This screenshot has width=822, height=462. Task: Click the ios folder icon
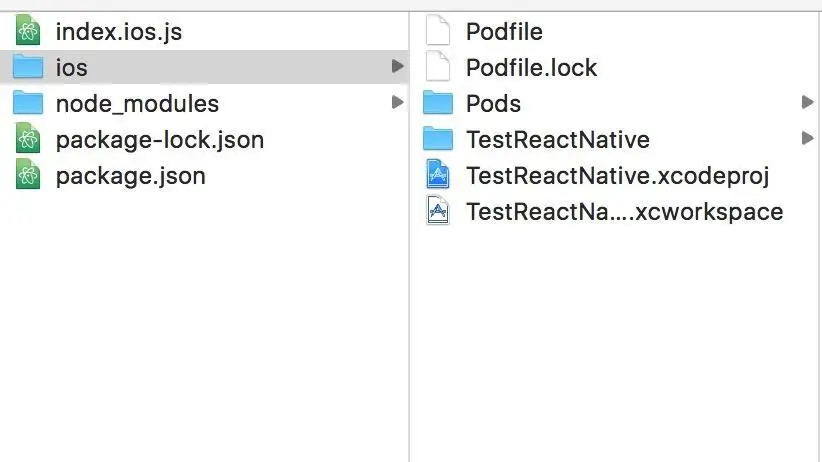27,68
